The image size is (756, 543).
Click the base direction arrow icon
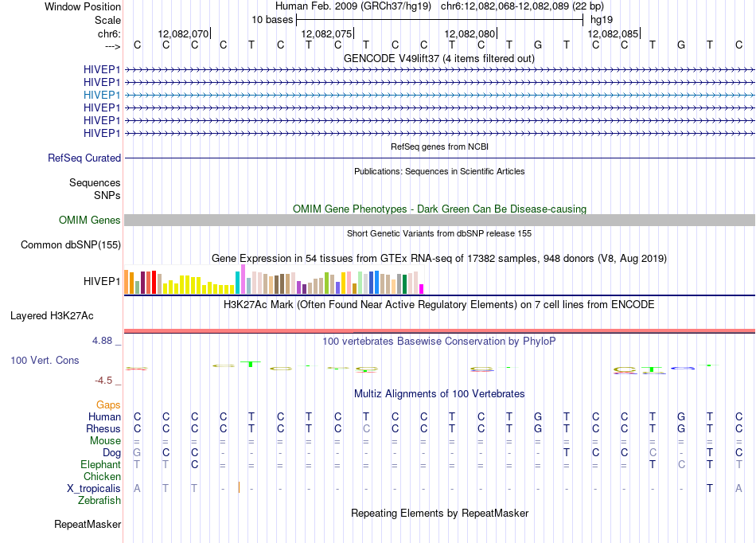[113, 46]
